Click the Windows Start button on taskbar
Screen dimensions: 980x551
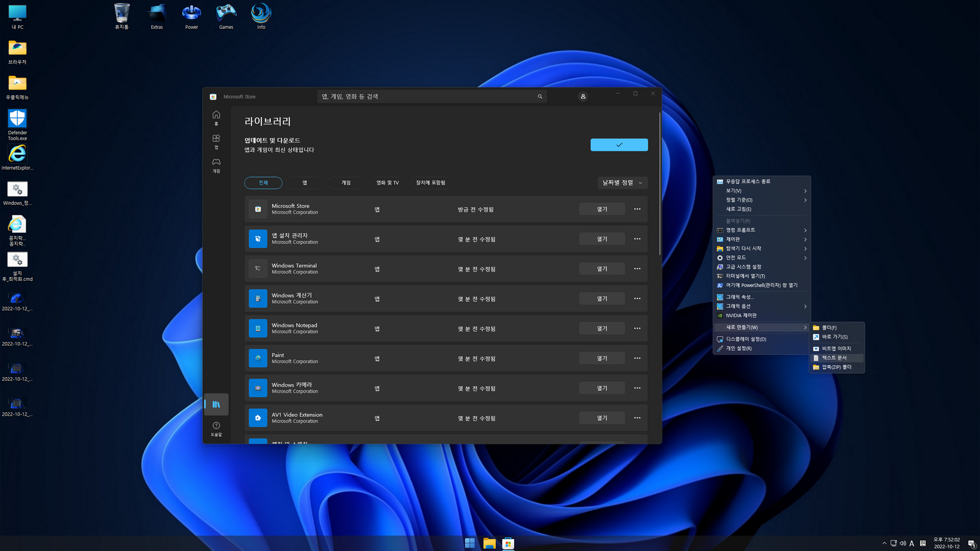[x=470, y=543]
